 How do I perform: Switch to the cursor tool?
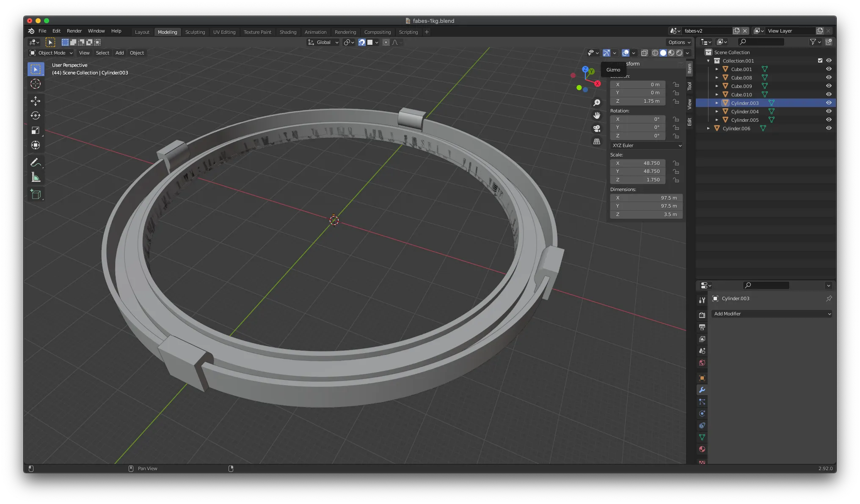(36, 84)
